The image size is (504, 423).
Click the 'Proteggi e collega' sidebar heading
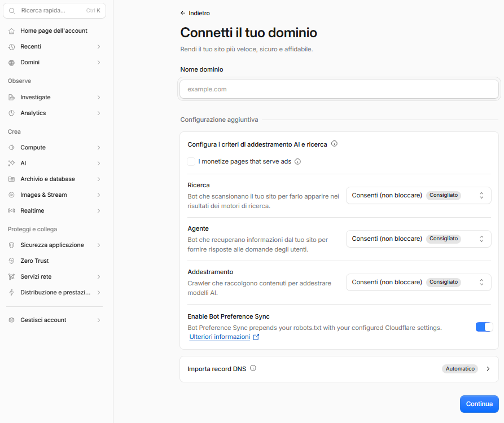coord(33,230)
